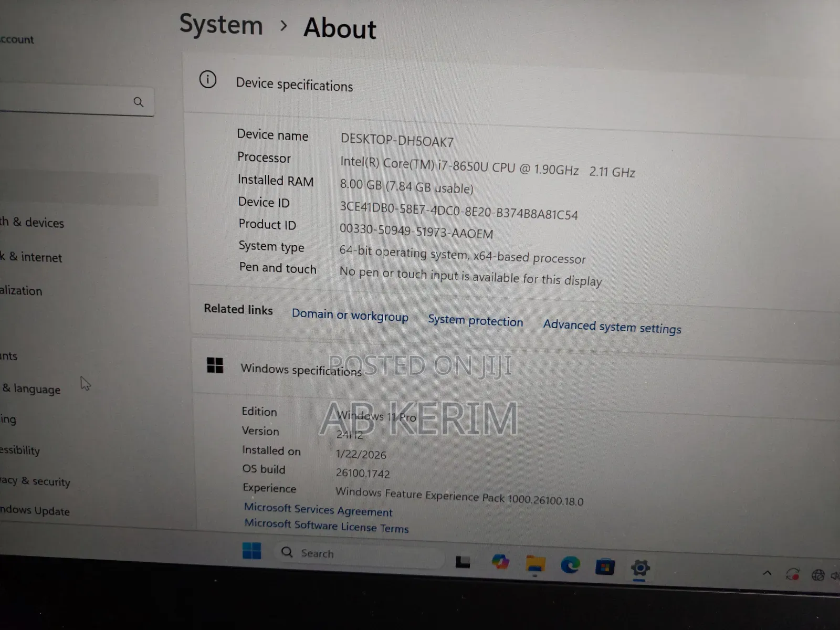This screenshot has width=840, height=630.
Task: Show hidden system tray icons chevron
Action: point(767,573)
